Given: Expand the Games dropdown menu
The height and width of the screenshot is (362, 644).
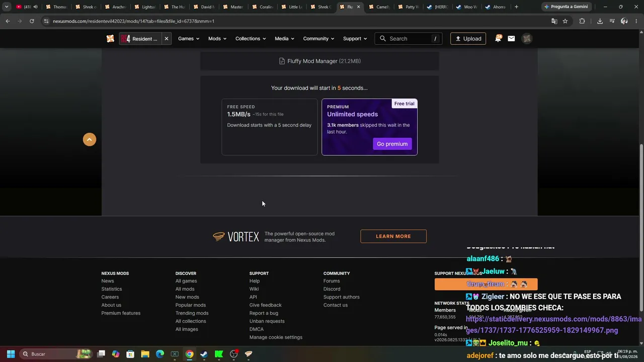Looking at the screenshot, I should (189, 39).
